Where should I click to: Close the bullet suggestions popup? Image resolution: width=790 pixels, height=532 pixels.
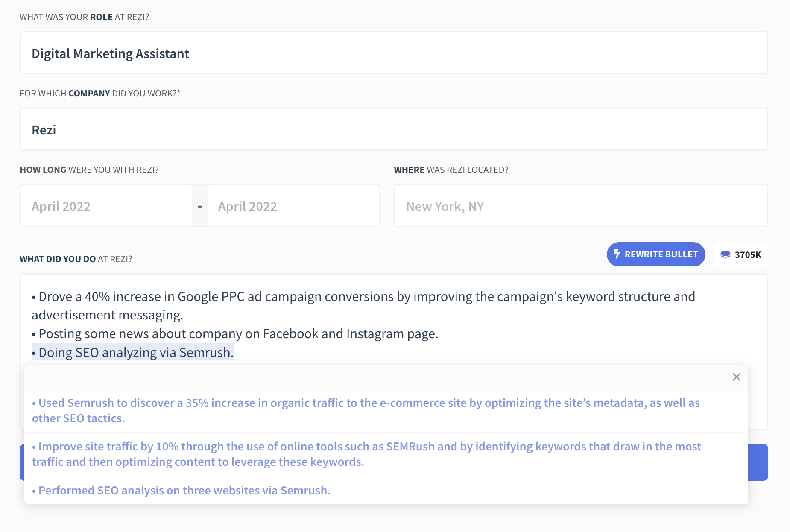[x=736, y=377]
